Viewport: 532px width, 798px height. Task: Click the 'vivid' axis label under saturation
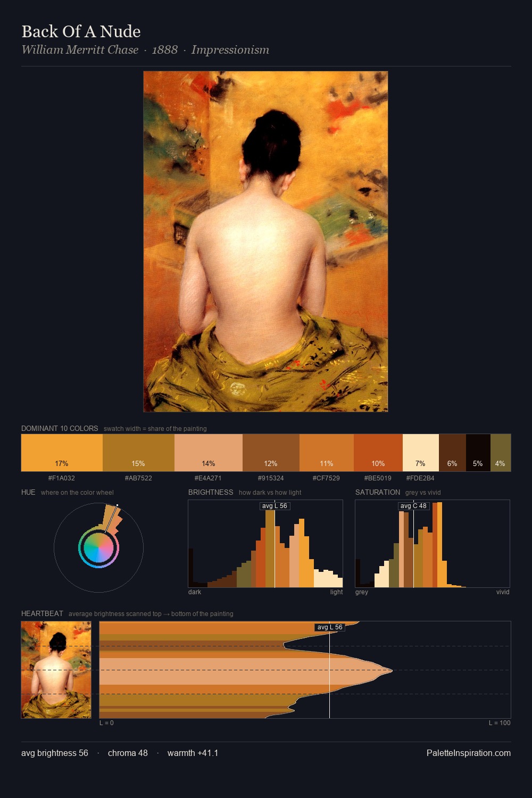(503, 592)
